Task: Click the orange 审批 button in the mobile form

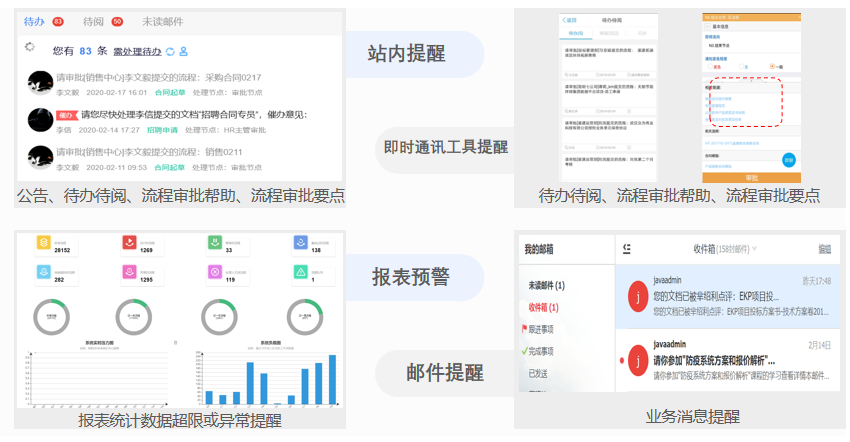Action: pos(751,178)
